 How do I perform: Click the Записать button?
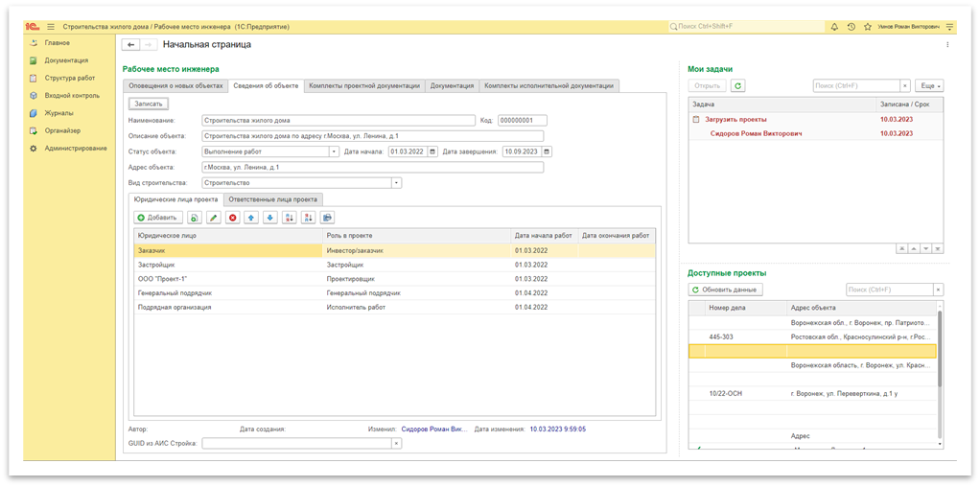(x=149, y=104)
